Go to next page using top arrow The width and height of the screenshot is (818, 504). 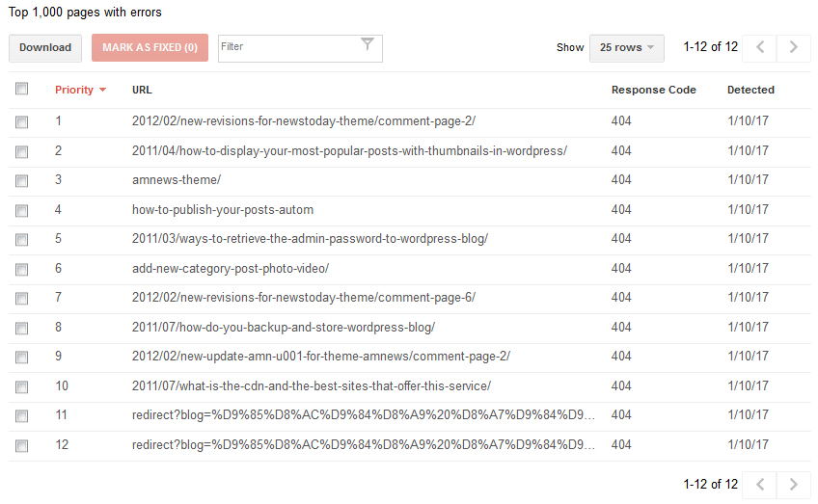[x=793, y=47]
